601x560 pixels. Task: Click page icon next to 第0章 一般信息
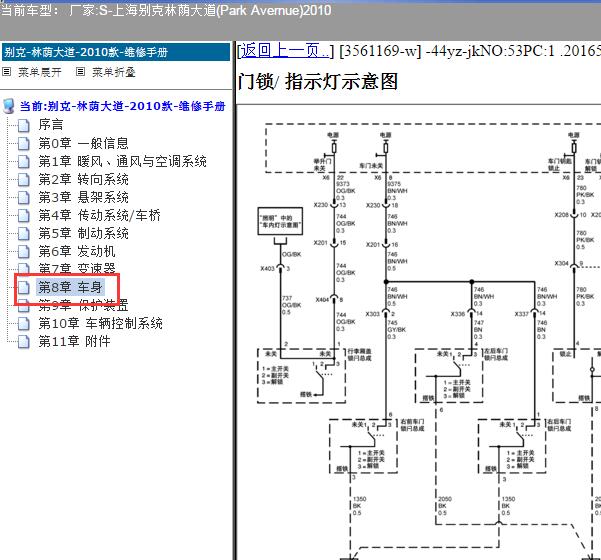[24, 143]
